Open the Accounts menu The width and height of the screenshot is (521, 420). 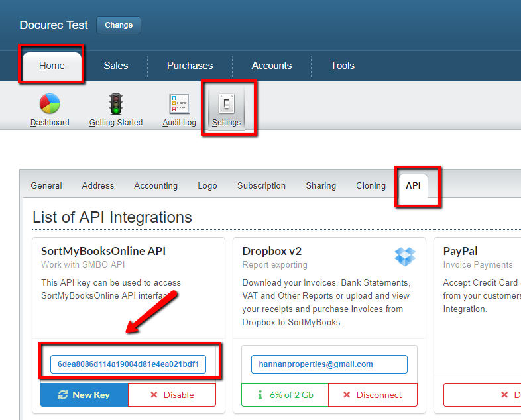click(272, 66)
